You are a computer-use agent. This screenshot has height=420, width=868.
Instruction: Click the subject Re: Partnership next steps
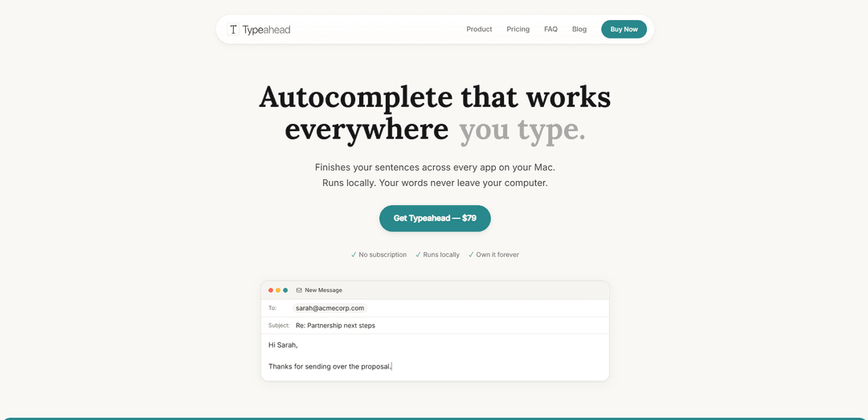click(x=335, y=326)
